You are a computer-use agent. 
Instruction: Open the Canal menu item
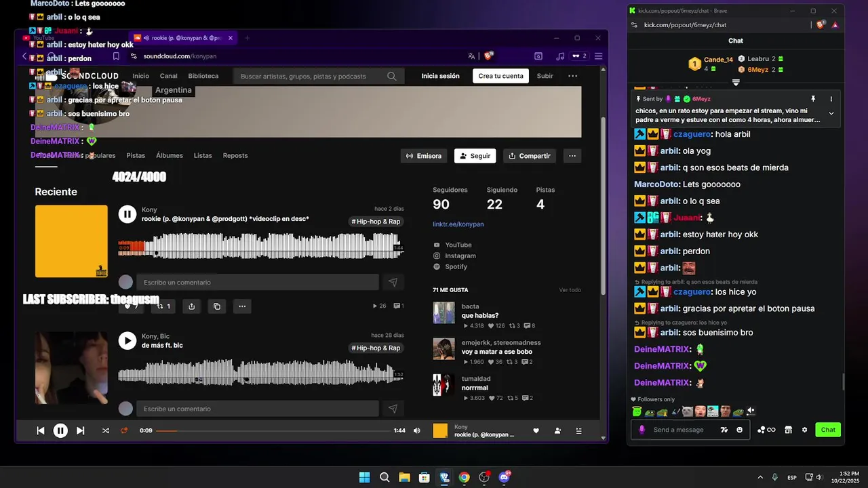click(x=168, y=76)
